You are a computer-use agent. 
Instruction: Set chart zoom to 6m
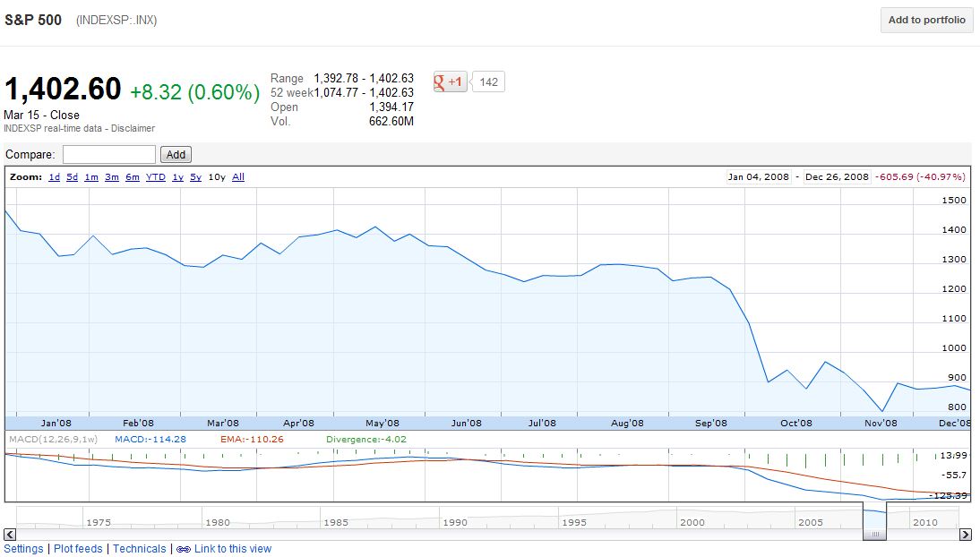click(133, 177)
